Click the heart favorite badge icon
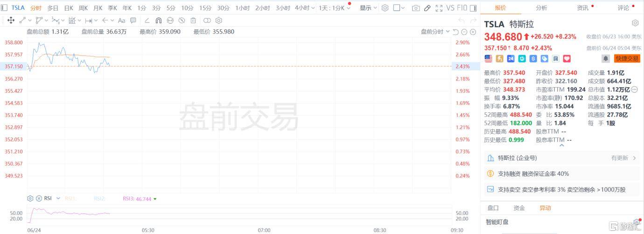644x234 pixels. [x=567, y=58]
